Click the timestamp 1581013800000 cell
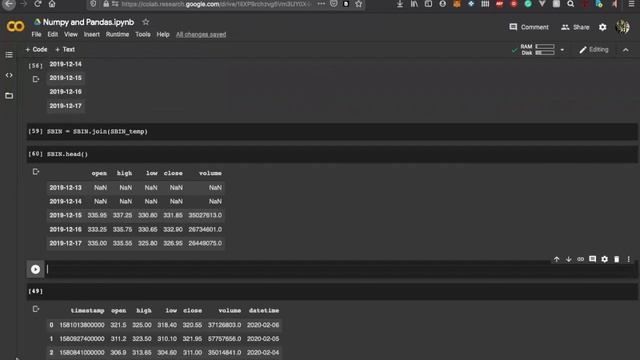Image resolution: width=640 pixels, height=360 pixels. coord(82,325)
